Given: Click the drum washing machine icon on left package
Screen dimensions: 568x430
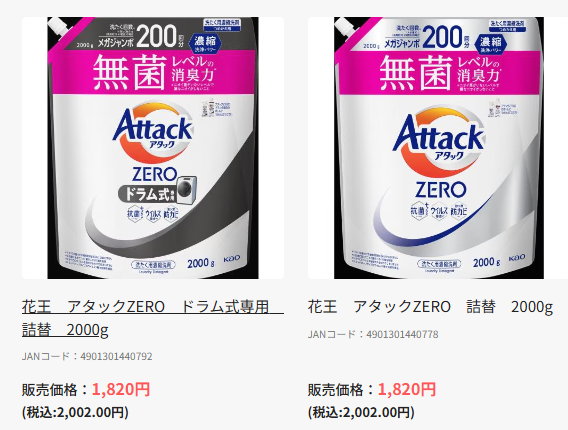Looking at the screenshot, I should tap(187, 187).
